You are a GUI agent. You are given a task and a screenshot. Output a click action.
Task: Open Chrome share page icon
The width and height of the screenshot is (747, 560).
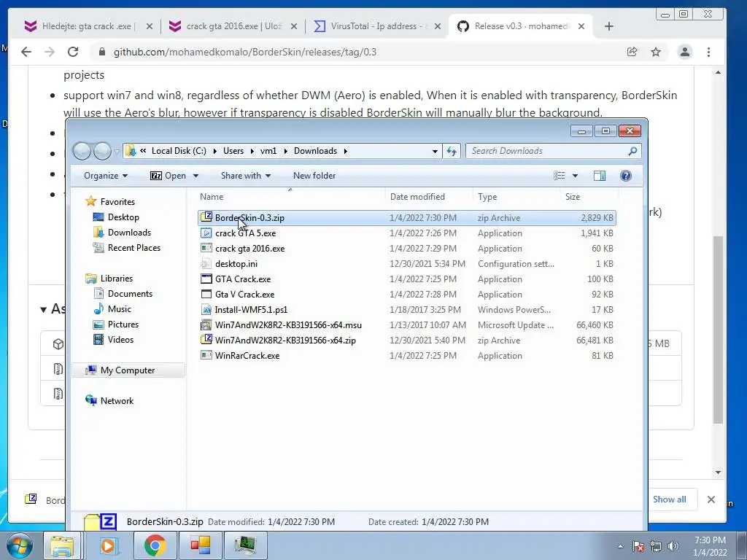pyautogui.click(x=632, y=52)
